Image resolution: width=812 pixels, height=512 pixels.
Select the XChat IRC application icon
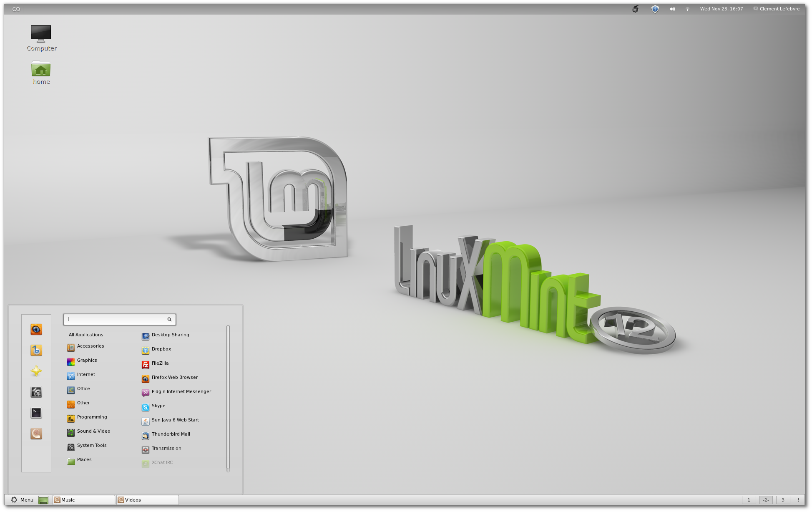[146, 462]
